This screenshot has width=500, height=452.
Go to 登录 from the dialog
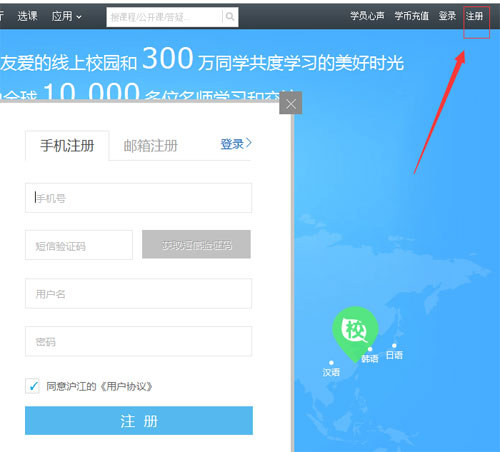pos(236,144)
